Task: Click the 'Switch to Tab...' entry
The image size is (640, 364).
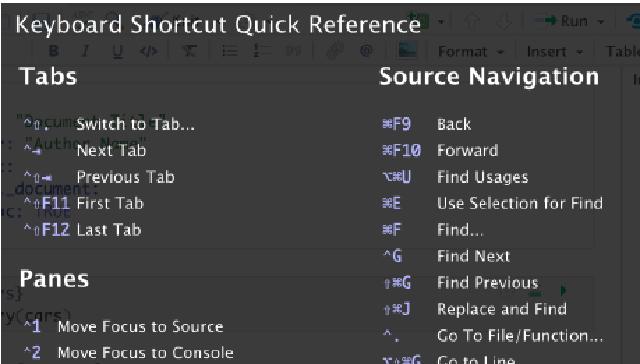Action: pos(136,124)
